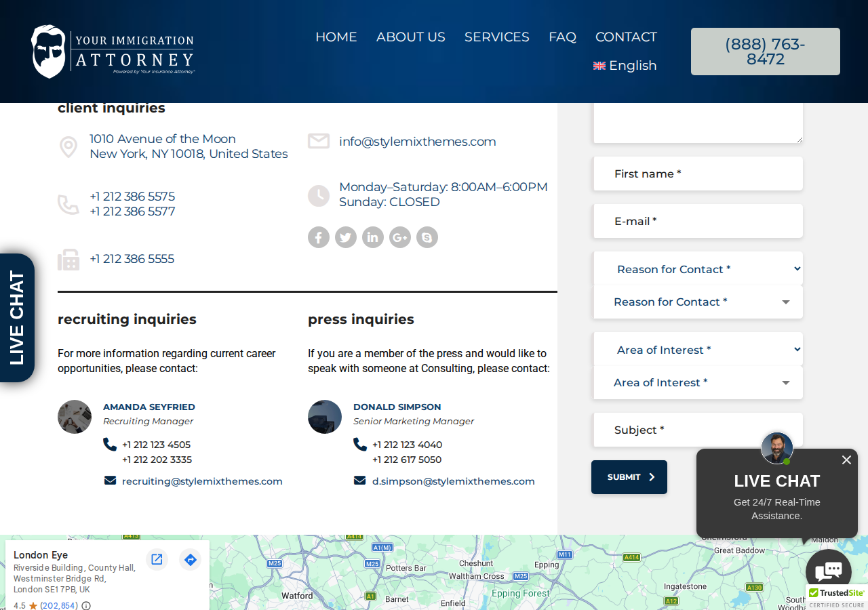The image size is (868, 610).
Task: Click the 1010 Avenue of the Moon address
Action: (189, 146)
